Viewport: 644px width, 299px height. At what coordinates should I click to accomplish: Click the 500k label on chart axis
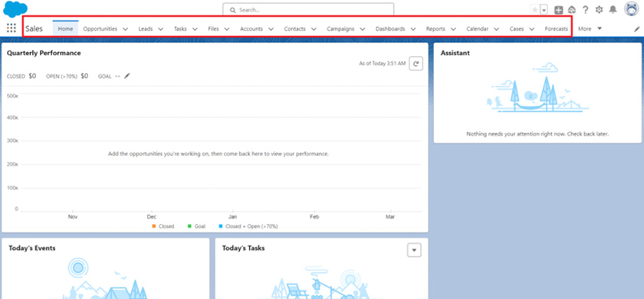tap(12, 96)
